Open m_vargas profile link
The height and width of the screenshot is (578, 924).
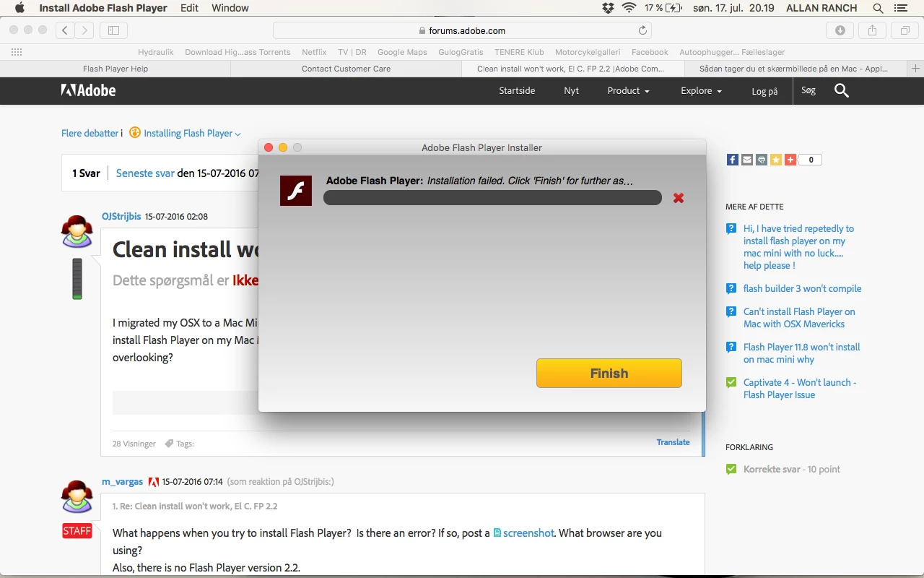[122, 482]
